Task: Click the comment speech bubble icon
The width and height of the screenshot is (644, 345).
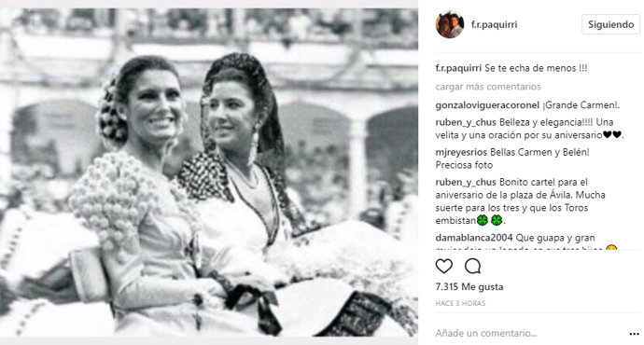Action: point(472,267)
